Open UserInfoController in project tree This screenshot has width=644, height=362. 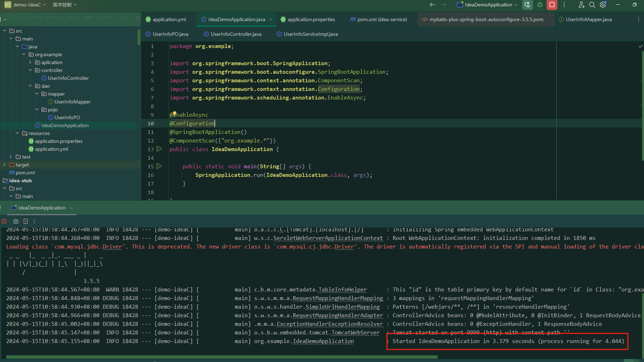68,78
